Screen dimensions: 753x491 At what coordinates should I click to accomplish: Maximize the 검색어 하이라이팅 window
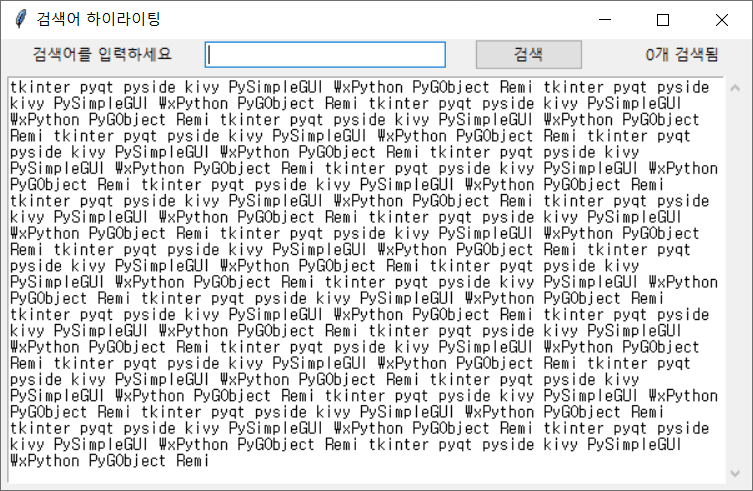(x=663, y=20)
